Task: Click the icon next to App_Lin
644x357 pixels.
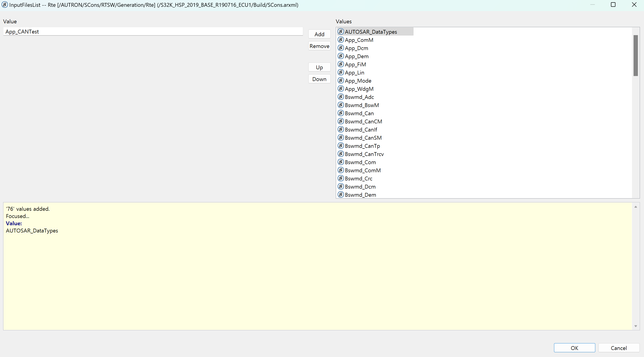Action: pos(341,72)
